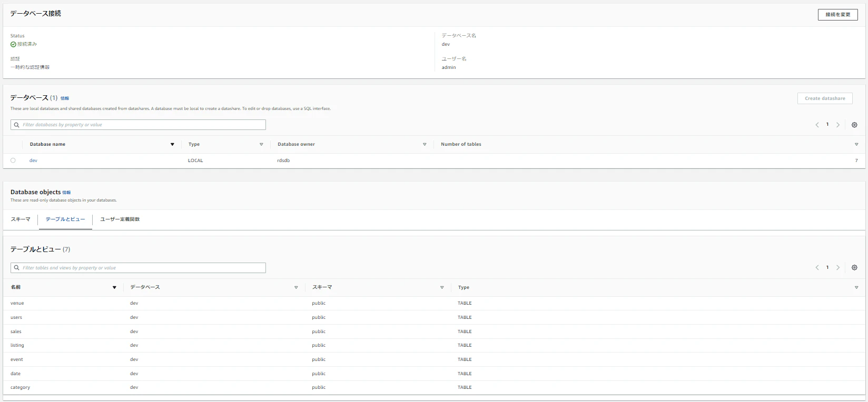The image size is (868, 402).
Task: Click the 接続済み connection status
Action: pyautogui.click(x=24, y=44)
